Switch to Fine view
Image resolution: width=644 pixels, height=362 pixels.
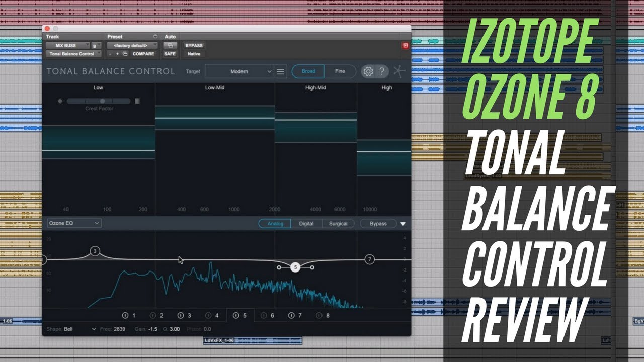point(340,71)
